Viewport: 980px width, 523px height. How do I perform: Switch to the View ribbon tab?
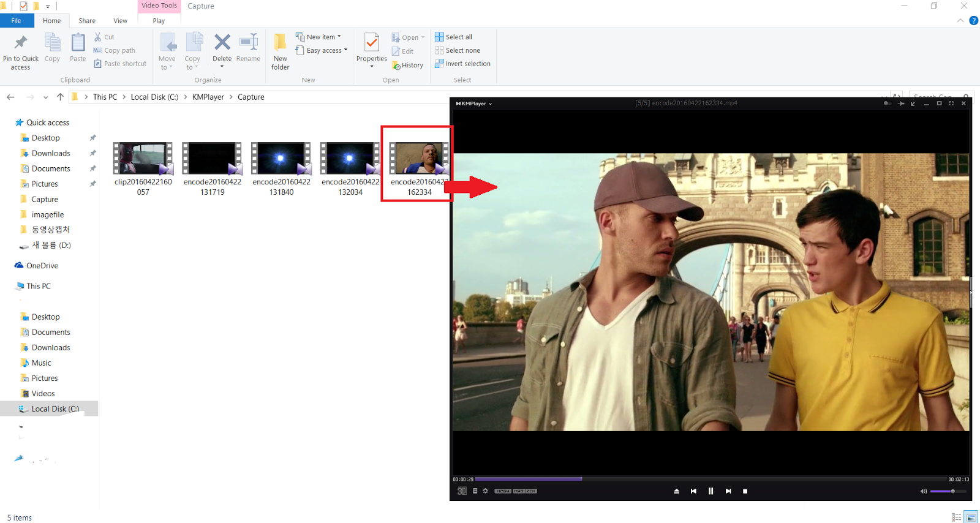click(120, 21)
